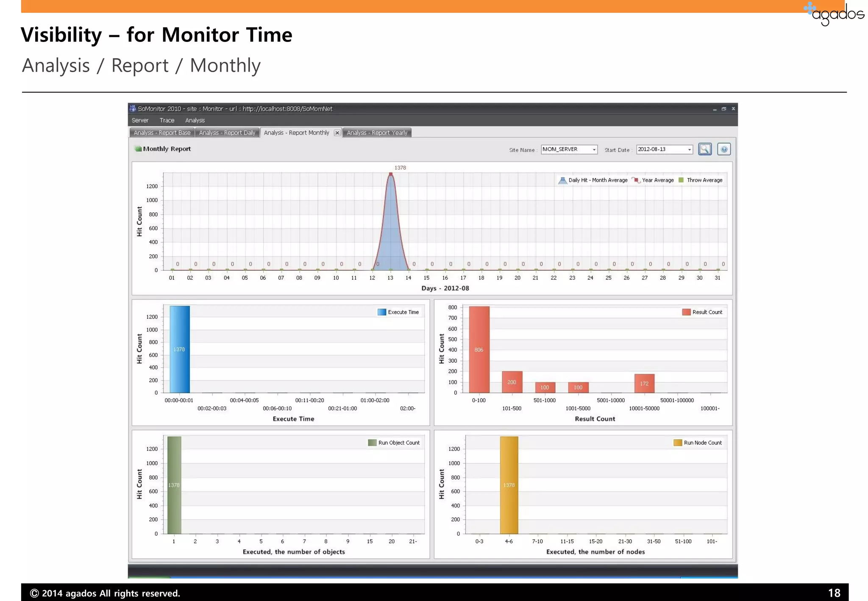Switch to Analysis - Report Base tab

coord(162,133)
